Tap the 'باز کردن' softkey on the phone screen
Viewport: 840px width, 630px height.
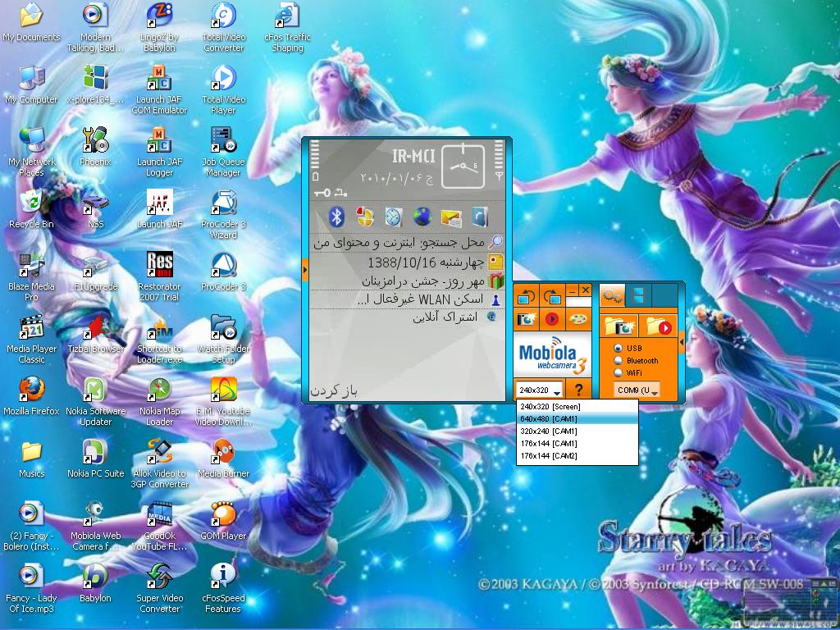pos(333,391)
